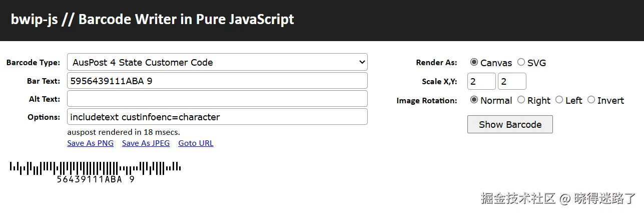Click the 'Alt Text:' label
644x213 pixels.
(45, 99)
